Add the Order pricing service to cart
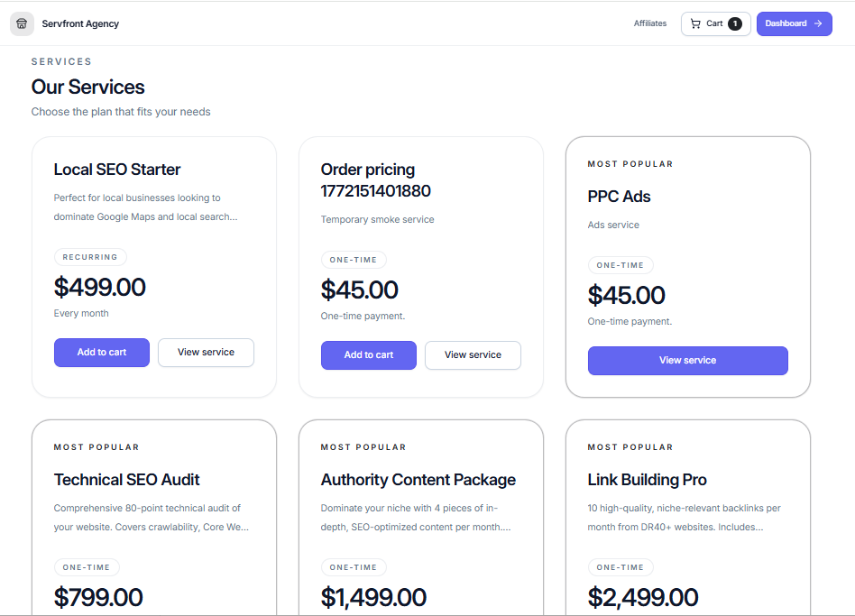 369,355
